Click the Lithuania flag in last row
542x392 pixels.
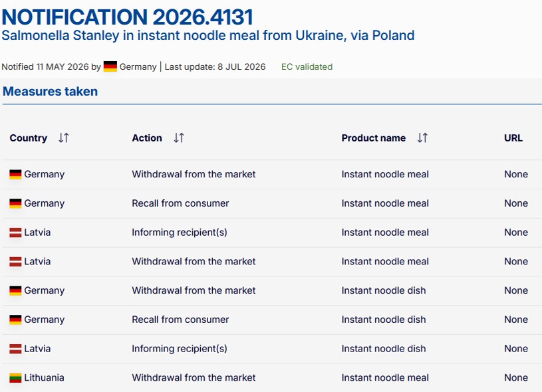(15, 378)
